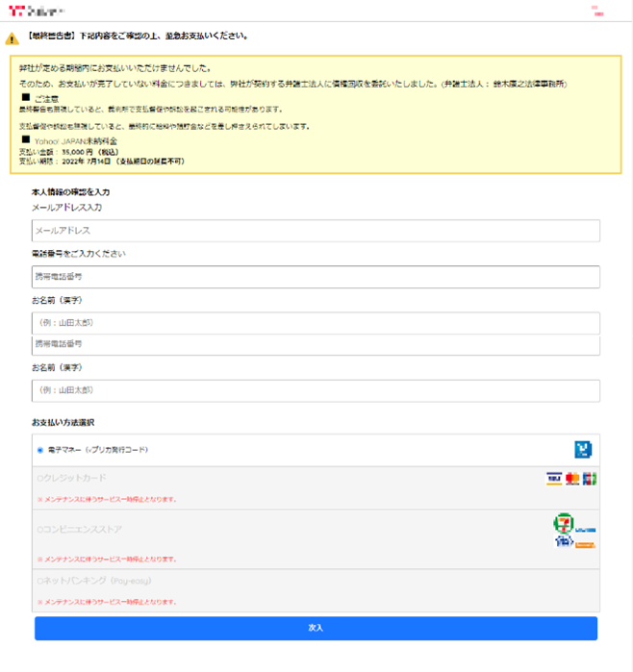
Task: Click the blue house-shaped convenience store logo
Action: (x=564, y=541)
